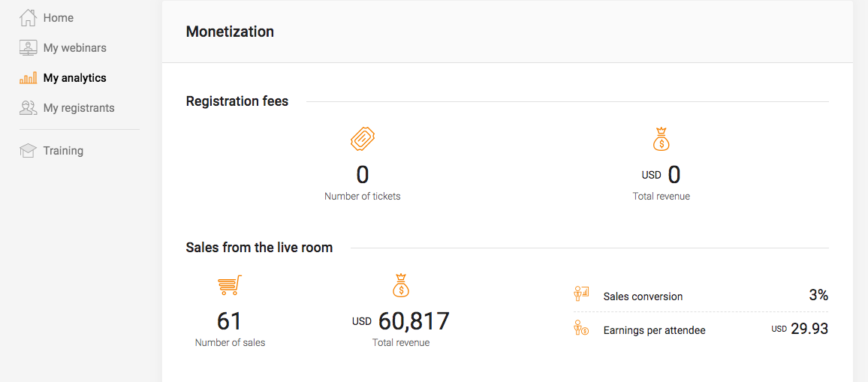The height and width of the screenshot is (382, 868).
Task: Click the My webinars monitor icon
Action: coord(28,48)
